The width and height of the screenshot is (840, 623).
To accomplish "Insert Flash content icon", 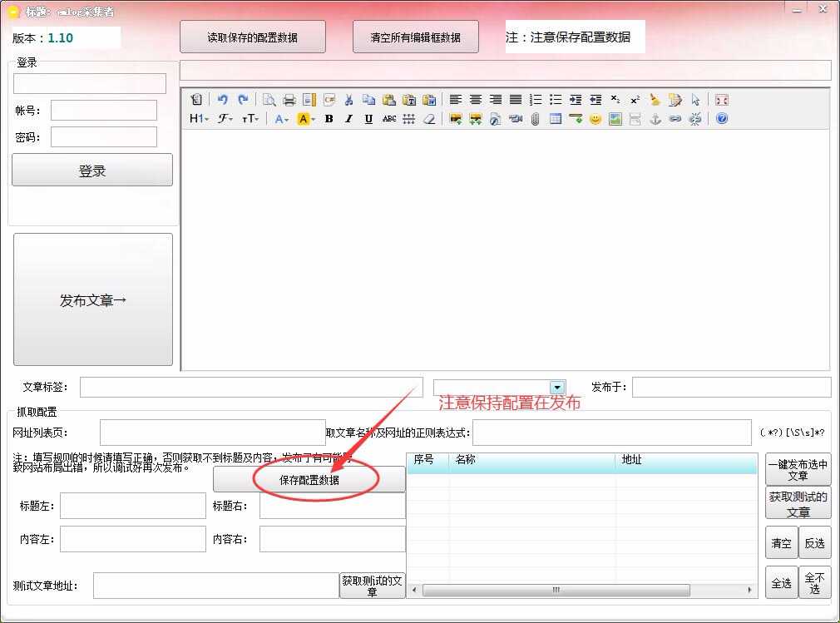I will [496, 118].
